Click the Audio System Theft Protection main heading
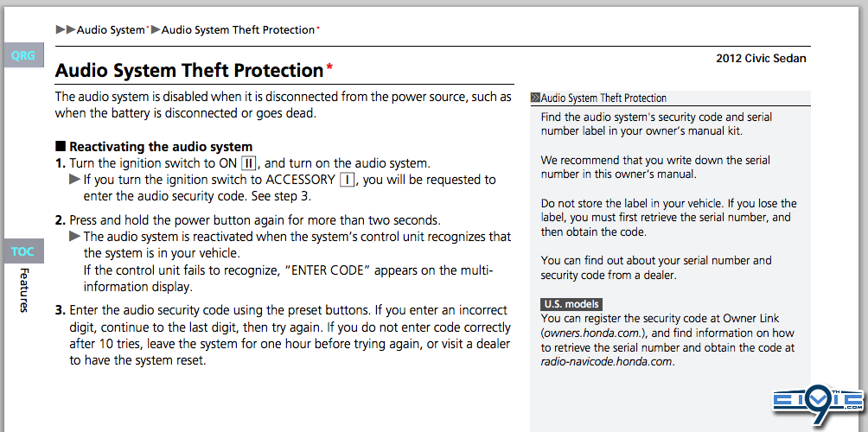Viewport: 868px width, 432px height. (189, 70)
